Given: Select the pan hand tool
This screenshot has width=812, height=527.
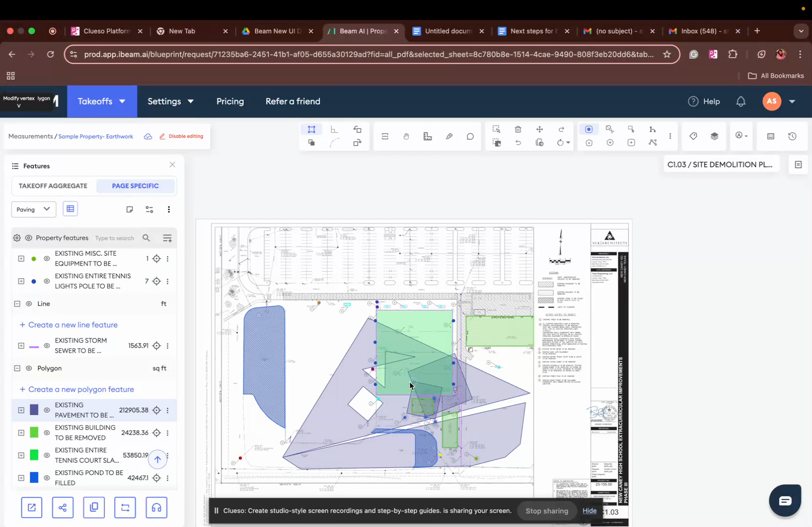Looking at the screenshot, I should (x=406, y=136).
